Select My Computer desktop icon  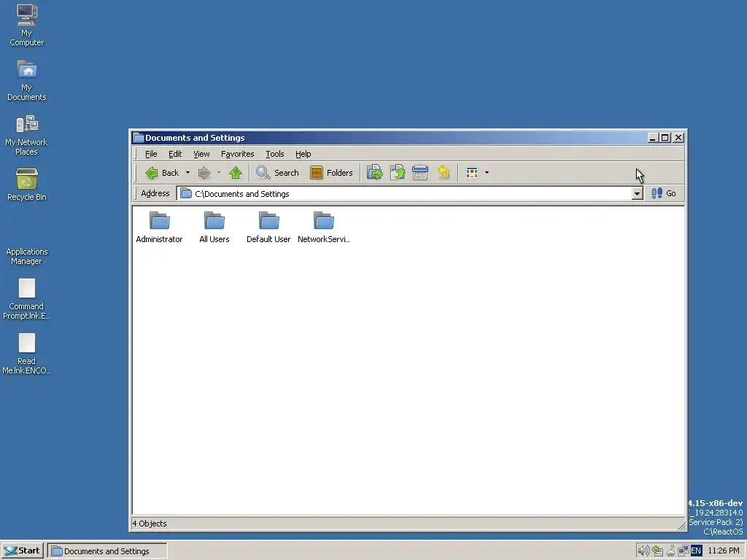point(27,26)
